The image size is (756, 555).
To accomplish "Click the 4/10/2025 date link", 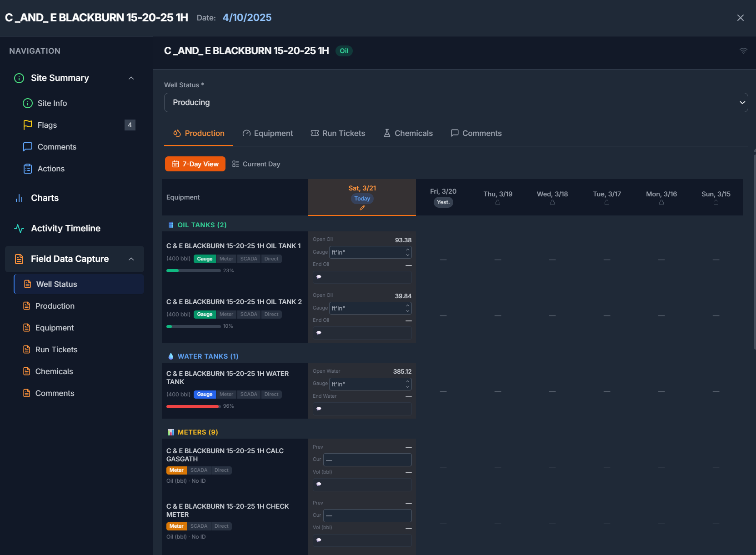I will 247,18.
